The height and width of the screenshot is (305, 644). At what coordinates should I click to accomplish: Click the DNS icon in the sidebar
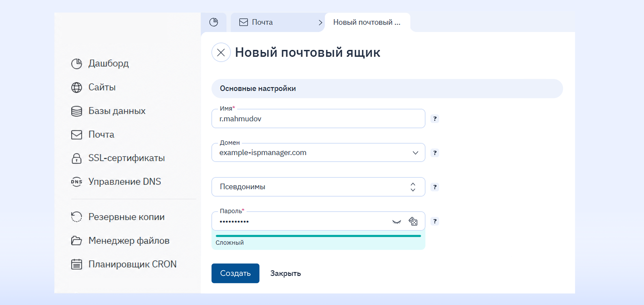[77, 182]
